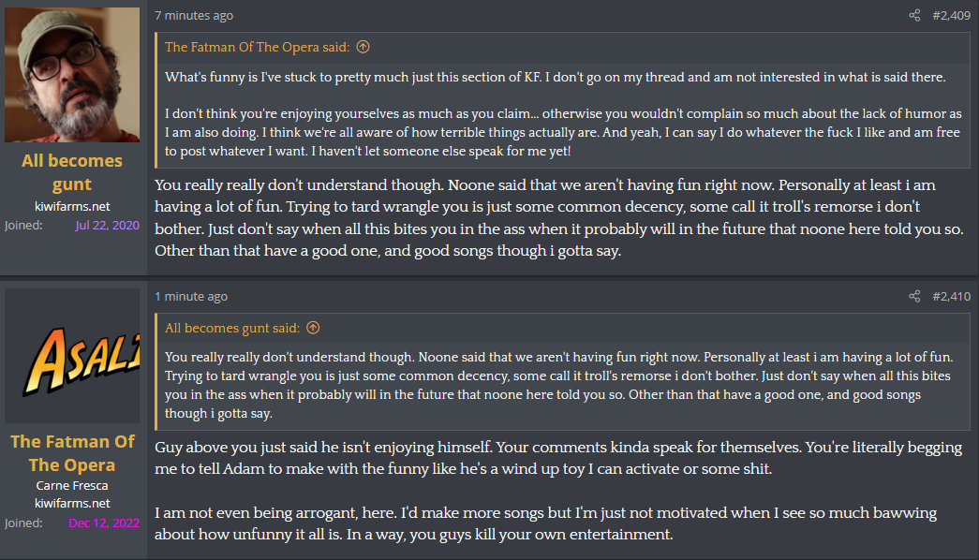Open the bearded man avatar with glasses
The height and width of the screenshot is (560, 979).
tap(72, 75)
